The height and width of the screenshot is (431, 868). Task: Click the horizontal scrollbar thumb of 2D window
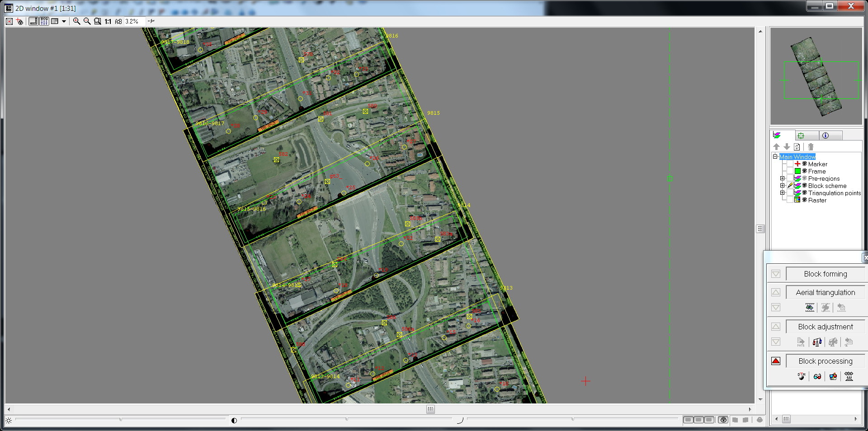[430, 409]
